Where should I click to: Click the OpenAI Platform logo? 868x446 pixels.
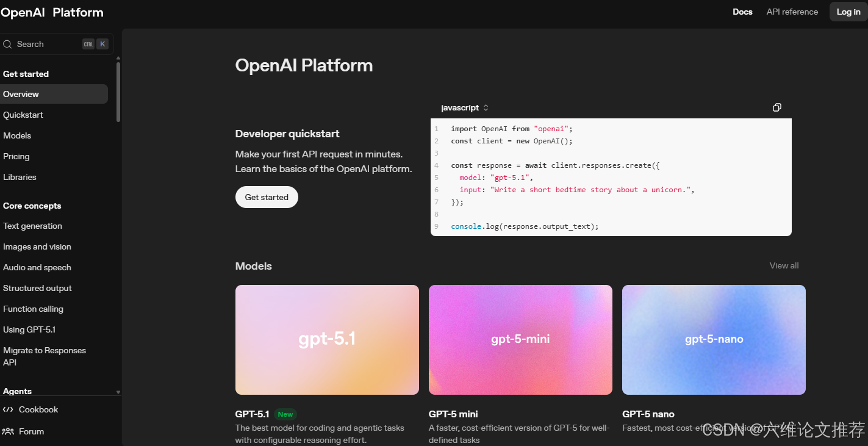52,12
